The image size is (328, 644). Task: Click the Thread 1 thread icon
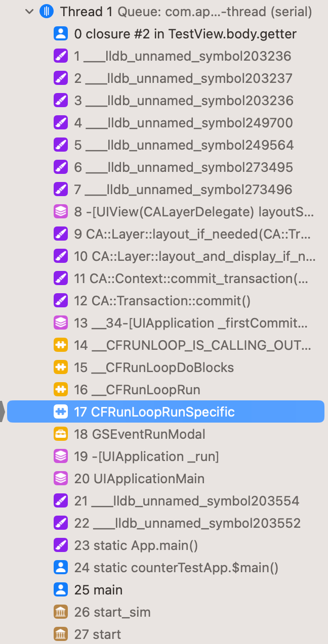[47, 12]
